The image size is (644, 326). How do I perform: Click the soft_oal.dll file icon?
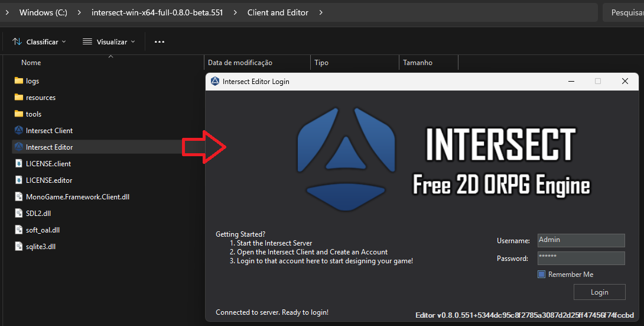(18, 230)
